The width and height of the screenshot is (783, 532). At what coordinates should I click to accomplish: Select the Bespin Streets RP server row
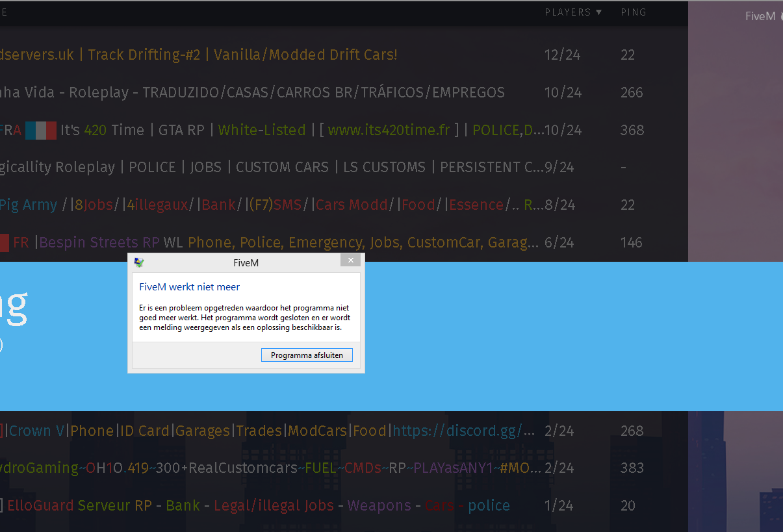(344, 242)
